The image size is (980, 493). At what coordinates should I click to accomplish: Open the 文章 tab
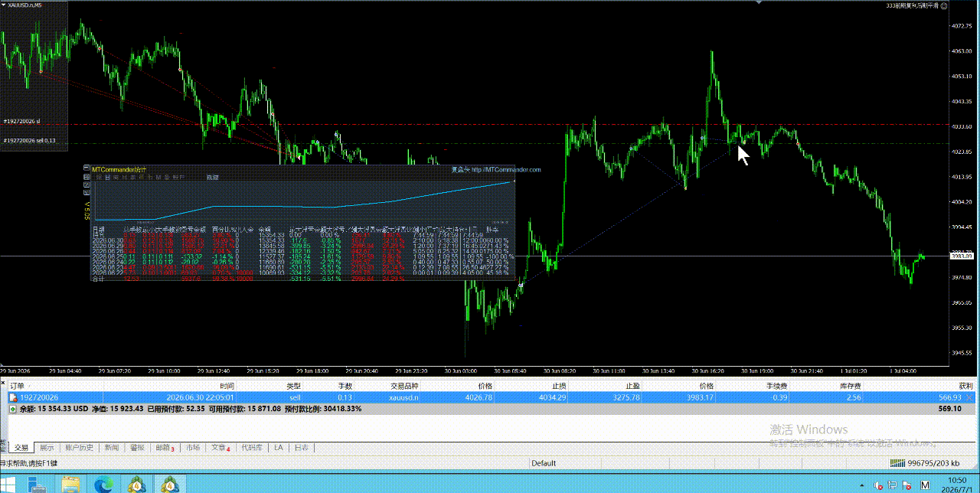(220, 447)
